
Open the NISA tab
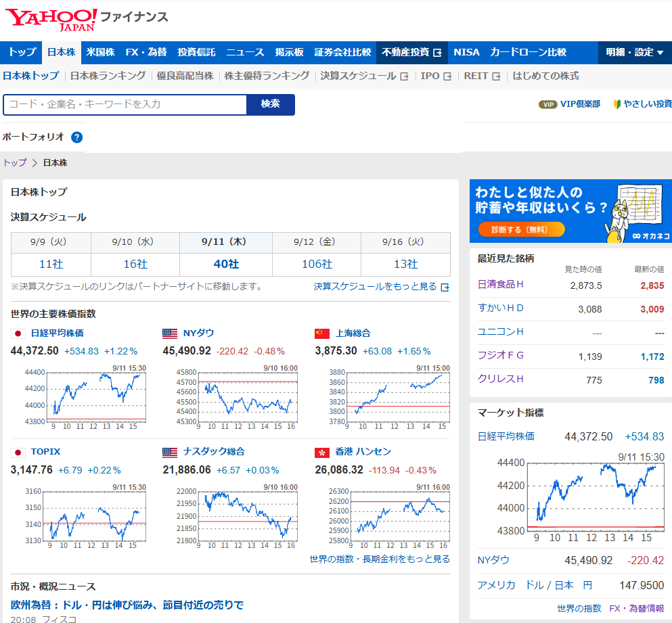(x=466, y=52)
